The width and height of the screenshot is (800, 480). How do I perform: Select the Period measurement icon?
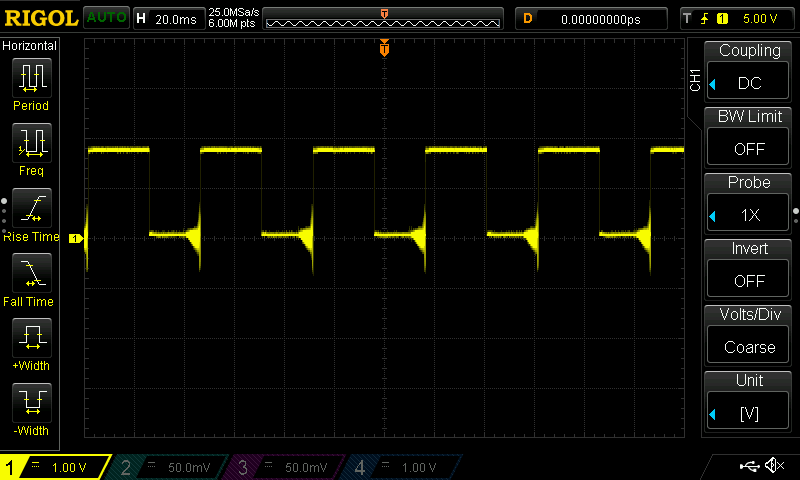pyautogui.click(x=32, y=78)
